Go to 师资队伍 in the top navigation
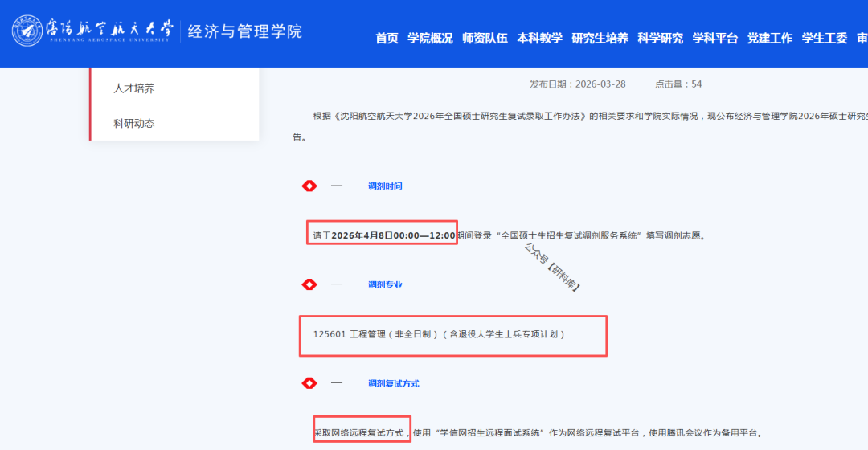 (485, 38)
